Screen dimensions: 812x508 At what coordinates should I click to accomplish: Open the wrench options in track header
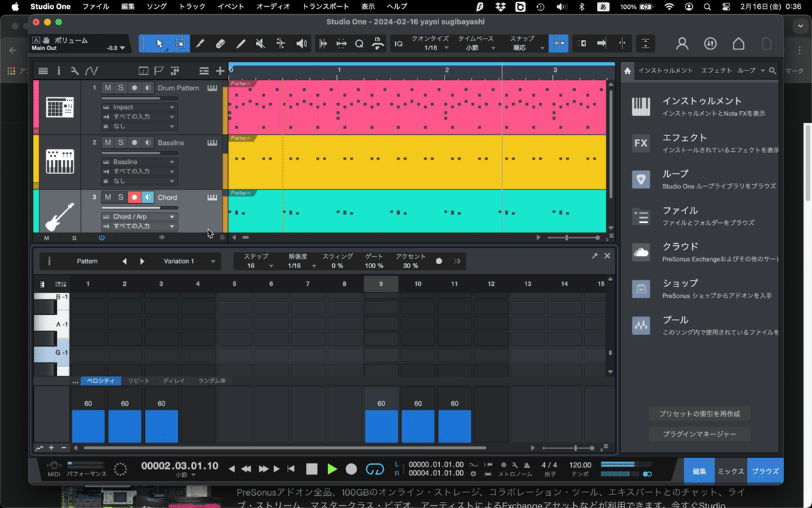tap(74, 70)
